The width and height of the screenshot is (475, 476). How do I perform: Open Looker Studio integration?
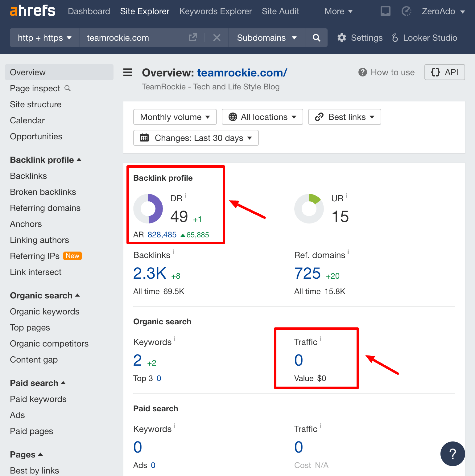pyautogui.click(x=424, y=38)
